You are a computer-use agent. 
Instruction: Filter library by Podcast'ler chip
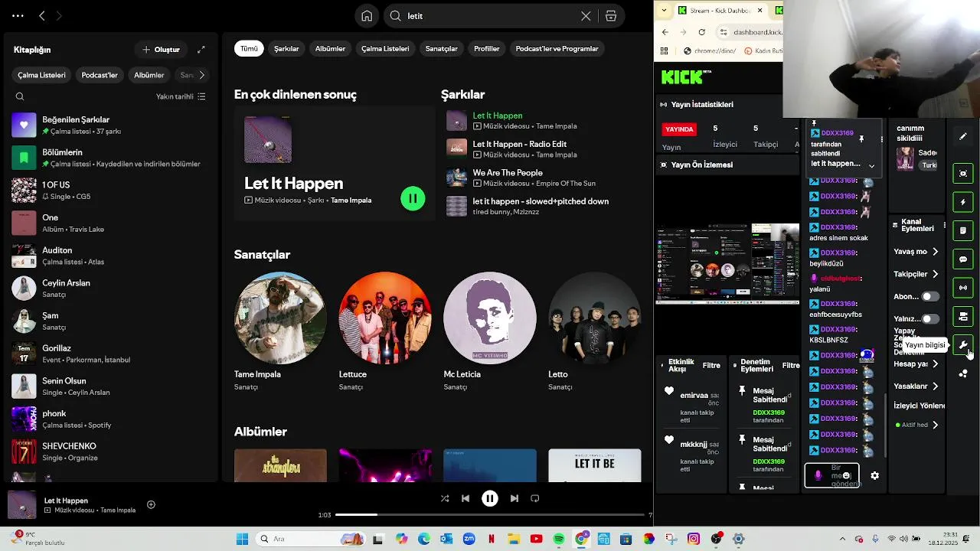tap(100, 75)
